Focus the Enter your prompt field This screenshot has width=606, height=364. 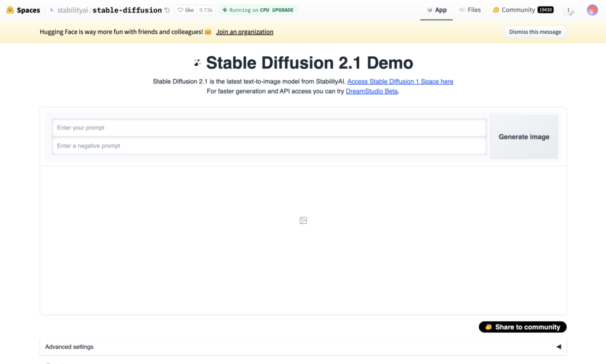pyautogui.click(x=269, y=127)
